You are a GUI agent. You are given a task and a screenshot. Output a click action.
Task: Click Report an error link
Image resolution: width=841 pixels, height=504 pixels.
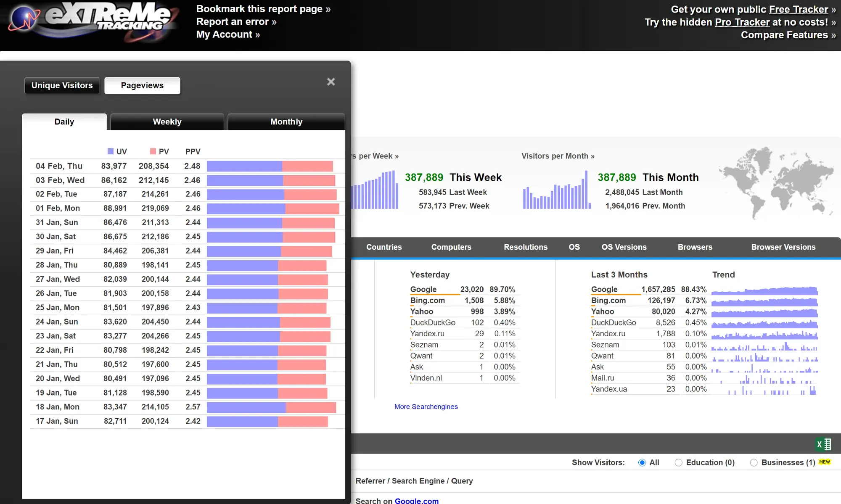tap(236, 21)
